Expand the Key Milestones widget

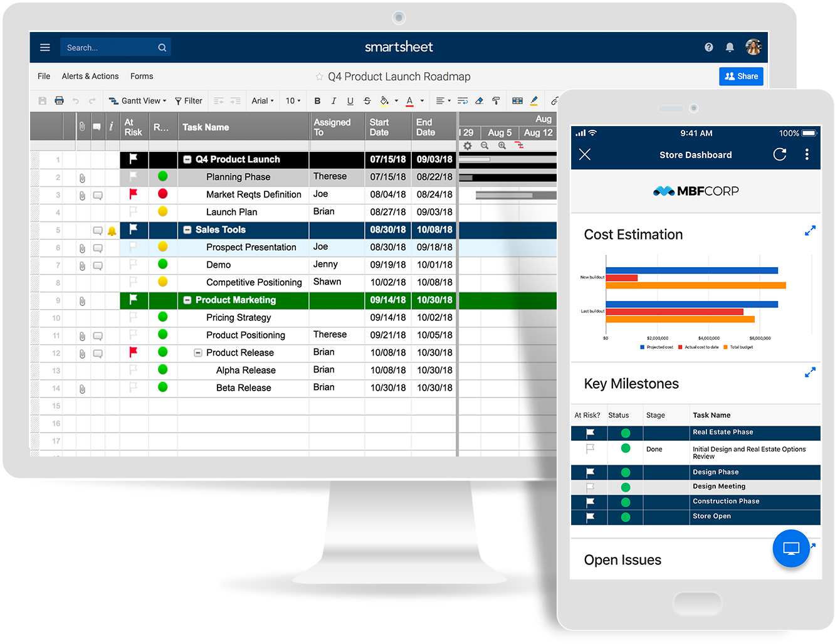pyautogui.click(x=810, y=372)
